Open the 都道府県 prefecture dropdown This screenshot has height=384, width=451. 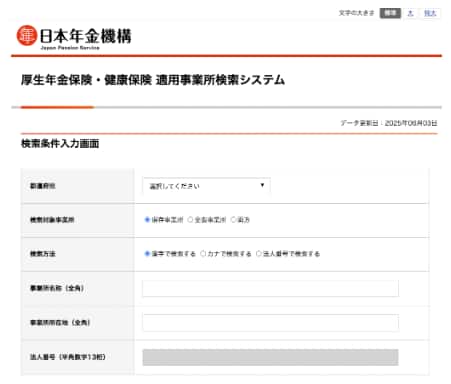click(206, 186)
